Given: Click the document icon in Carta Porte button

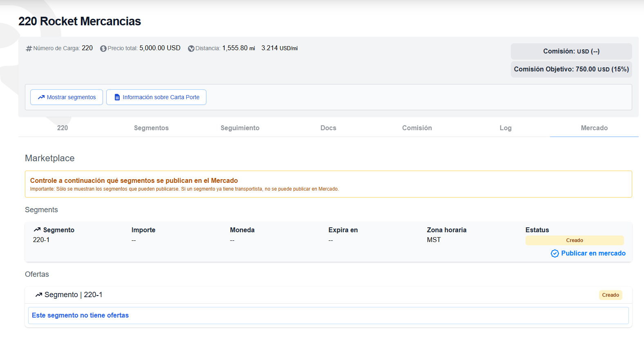Looking at the screenshot, I should click(x=117, y=97).
